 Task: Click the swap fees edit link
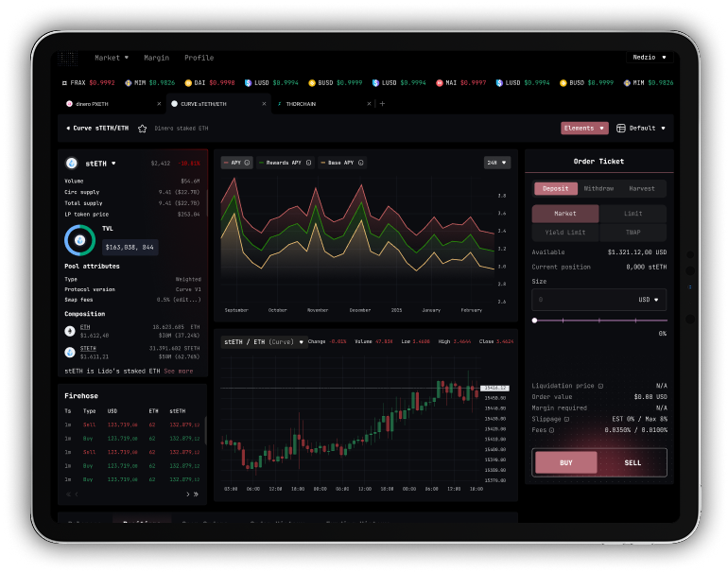pyautogui.click(x=186, y=300)
